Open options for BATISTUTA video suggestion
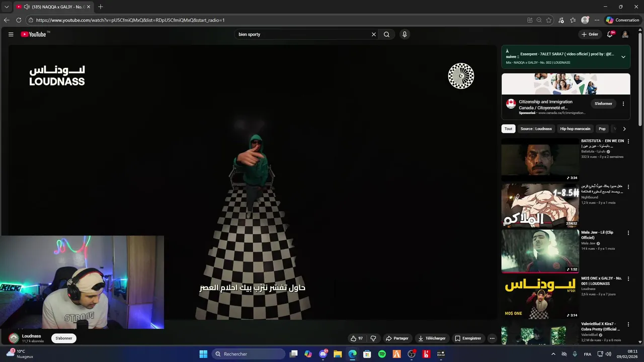This screenshot has width=644, height=362. 628,141
